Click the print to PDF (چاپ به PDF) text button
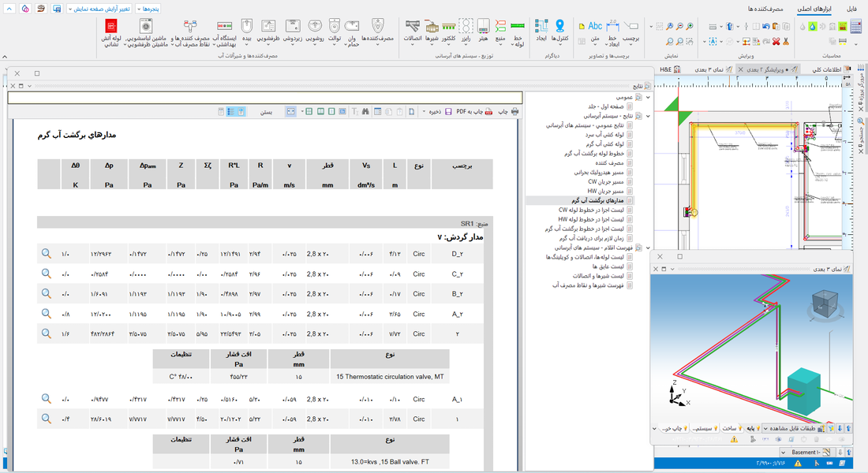The image size is (868, 473). pos(470,111)
